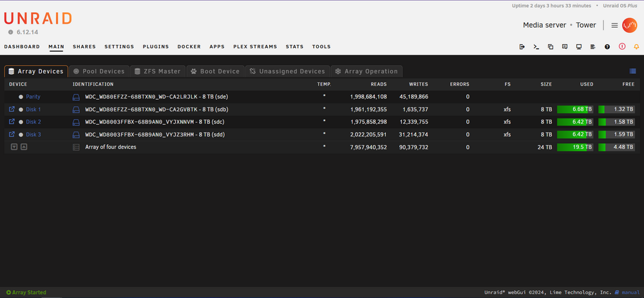
Task: Toggle the tabbed list view icon at right
Action: pos(632,71)
